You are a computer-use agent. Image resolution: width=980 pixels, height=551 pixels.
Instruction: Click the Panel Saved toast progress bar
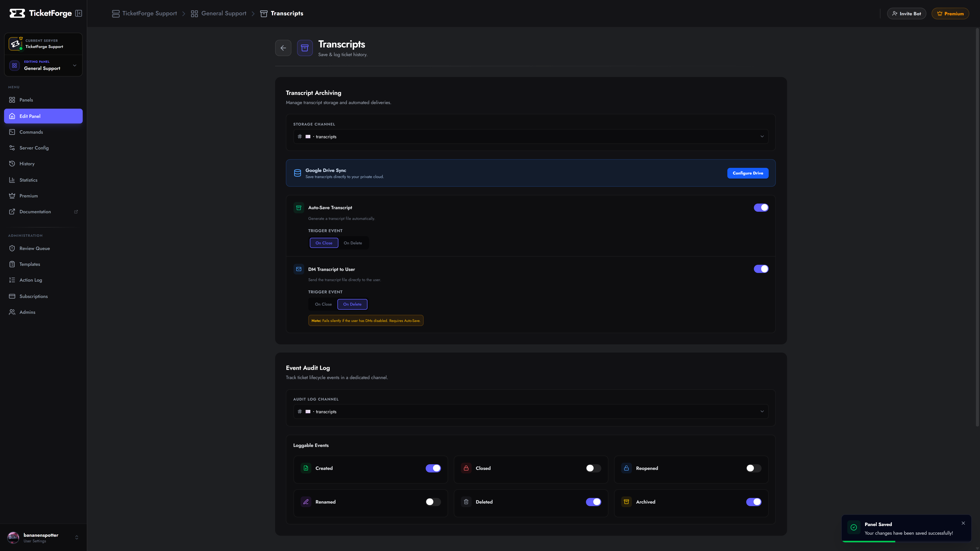click(869, 541)
